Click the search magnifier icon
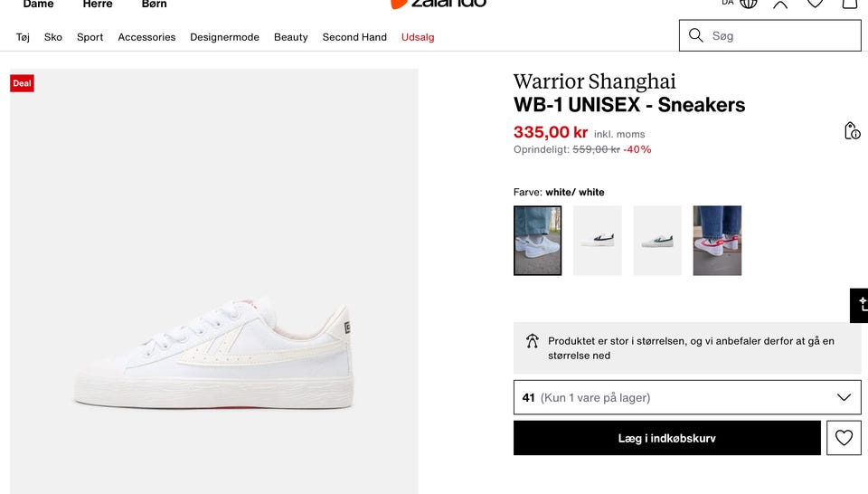The width and height of the screenshot is (868, 494). point(696,35)
